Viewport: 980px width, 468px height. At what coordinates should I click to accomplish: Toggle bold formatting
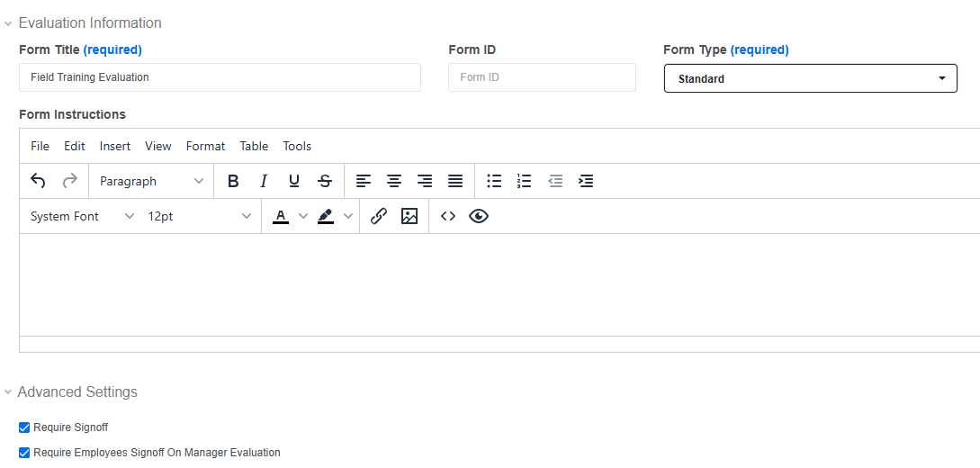[x=233, y=181]
